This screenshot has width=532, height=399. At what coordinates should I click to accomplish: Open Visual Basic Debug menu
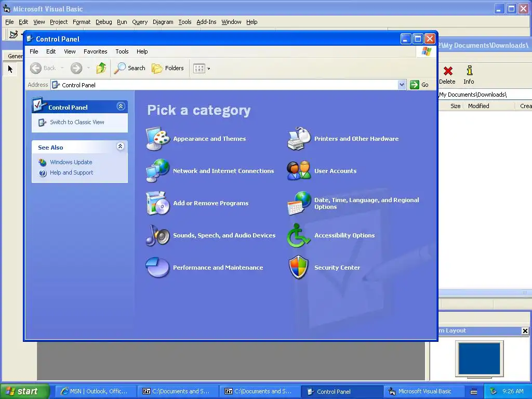(104, 22)
